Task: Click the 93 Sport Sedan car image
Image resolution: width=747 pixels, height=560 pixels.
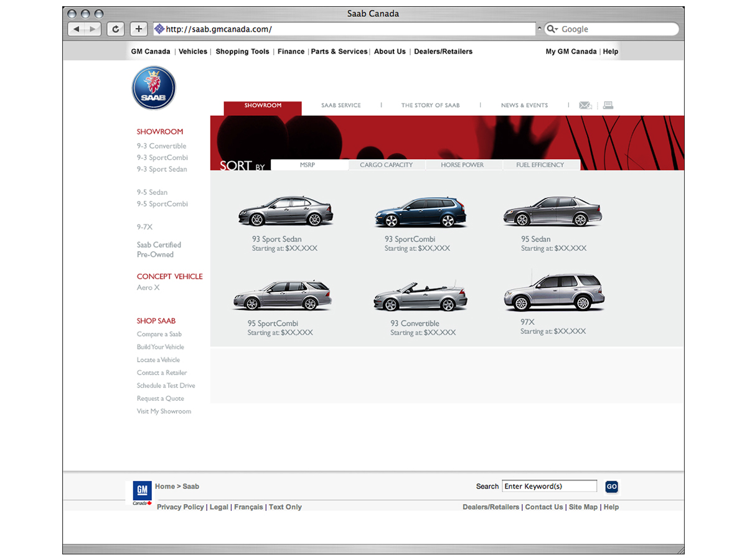Action: tap(286, 212)
